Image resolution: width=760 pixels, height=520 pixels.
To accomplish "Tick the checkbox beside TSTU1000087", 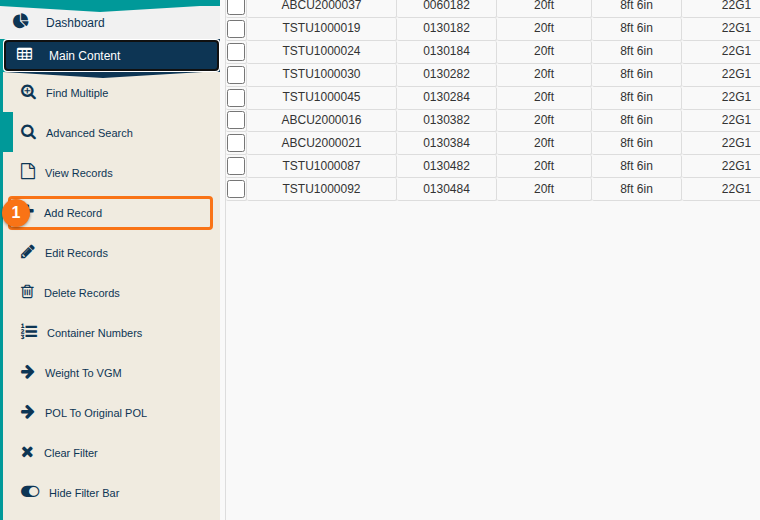I will pos(236,166).
